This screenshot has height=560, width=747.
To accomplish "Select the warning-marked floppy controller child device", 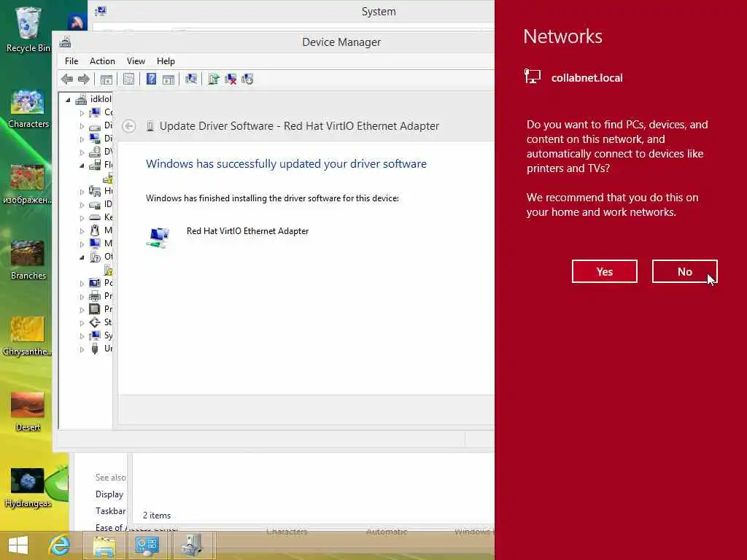I will tap(108, 178).
